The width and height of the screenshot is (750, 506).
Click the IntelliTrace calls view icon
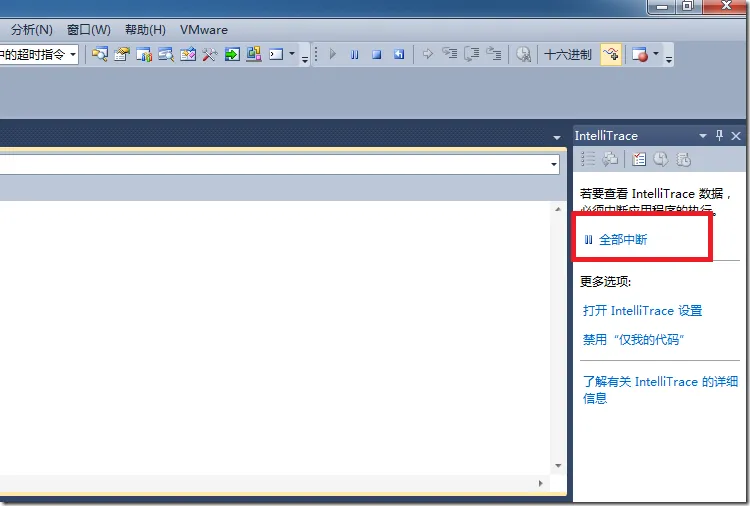coord(610,159)
